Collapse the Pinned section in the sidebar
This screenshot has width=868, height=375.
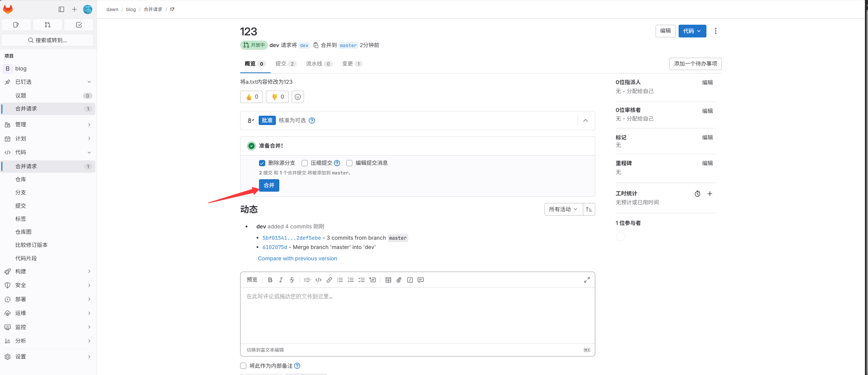coord(48,82)
